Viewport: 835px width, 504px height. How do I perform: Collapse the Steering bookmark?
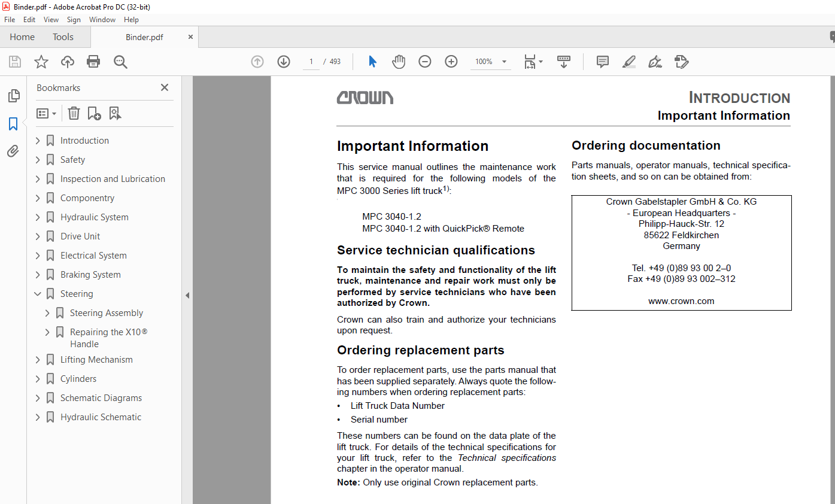tap(38, 294)
